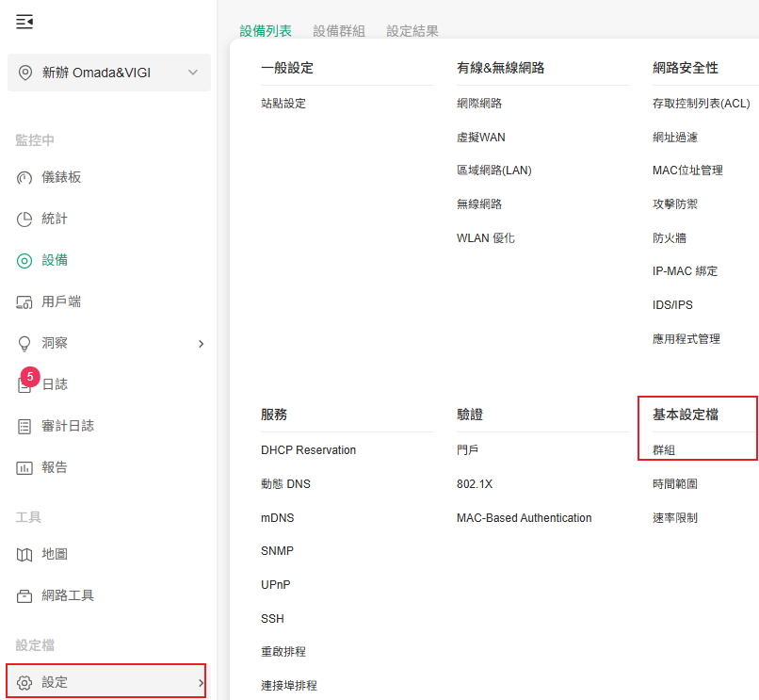This screenshot has width=759, height=700.
Task: Open 審計日誌 in the sidebar
Action: [68, 426]
